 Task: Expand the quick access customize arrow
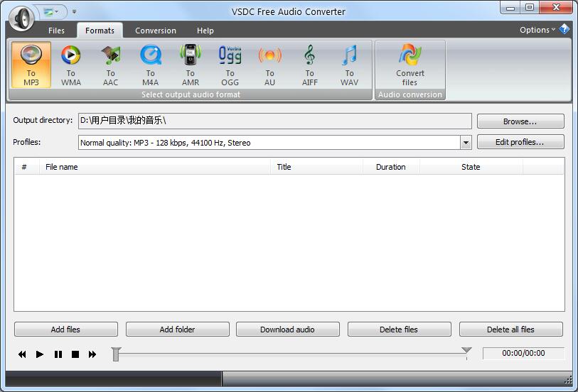(74, 12)
